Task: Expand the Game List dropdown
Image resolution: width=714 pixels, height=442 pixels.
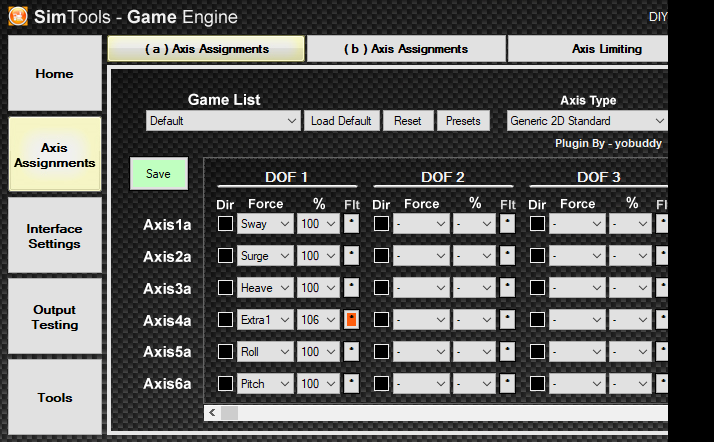Action: [223, 121]
